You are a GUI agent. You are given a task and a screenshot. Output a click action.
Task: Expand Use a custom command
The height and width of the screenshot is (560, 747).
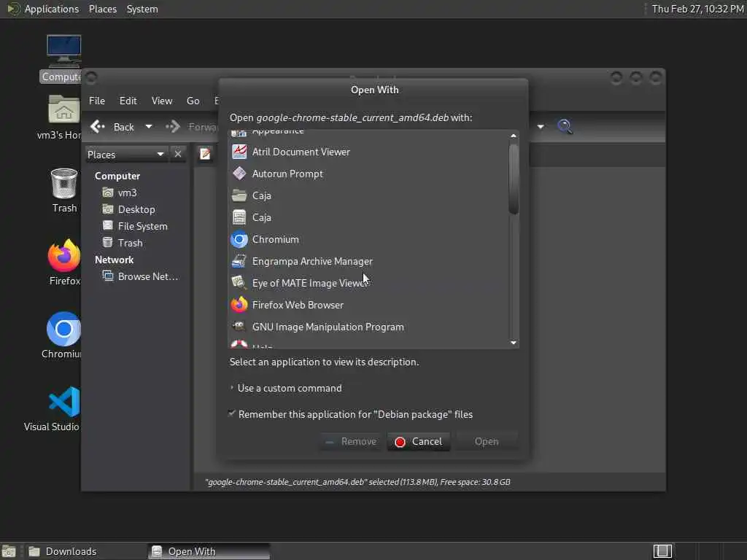coord(286,388)
